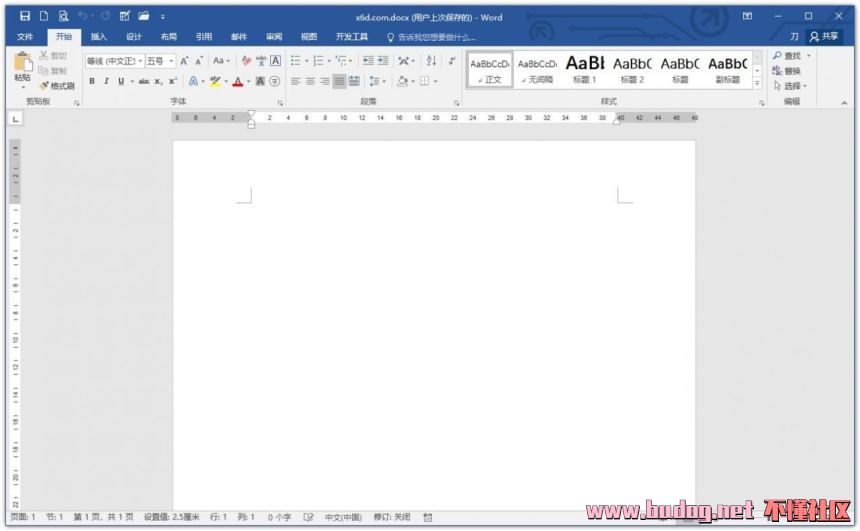Click 替换 replace button
The height and width of the screenshot is (531, 860).
786,71
